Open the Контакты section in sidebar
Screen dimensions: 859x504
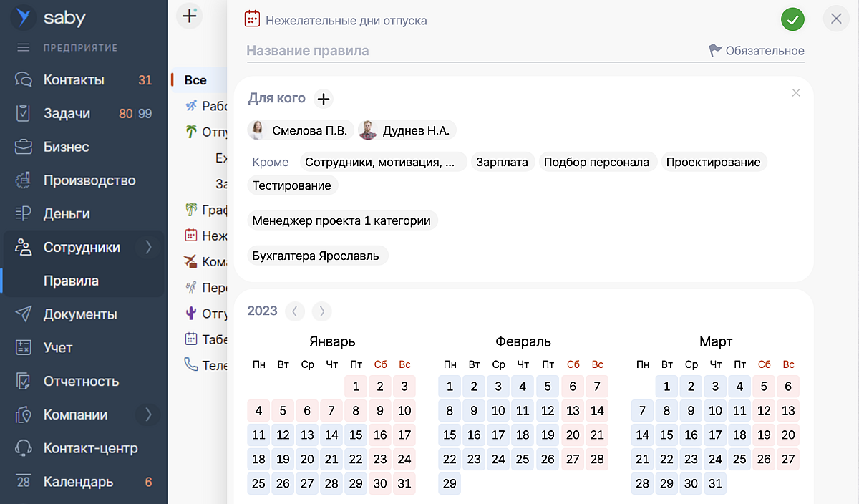74,79
